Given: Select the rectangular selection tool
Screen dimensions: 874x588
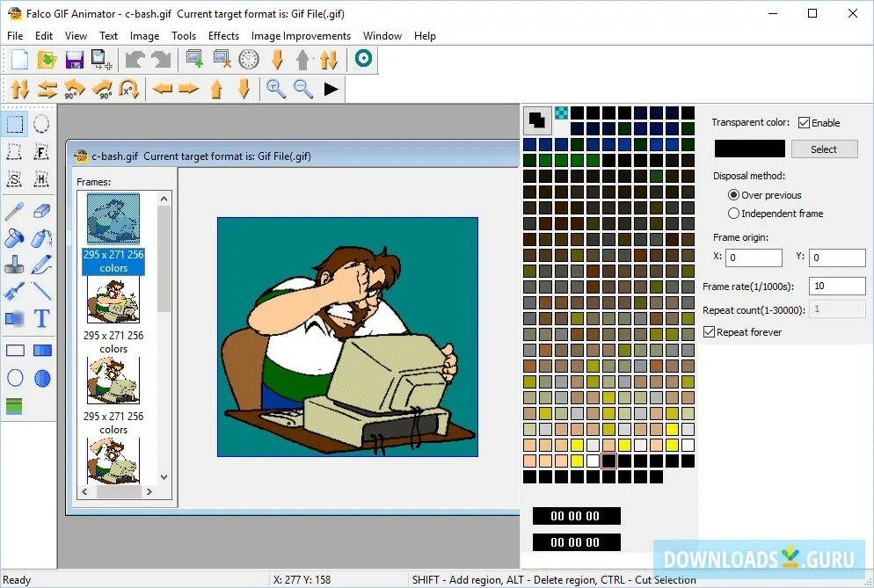Looking at the screenshot, I should point(15,124).
